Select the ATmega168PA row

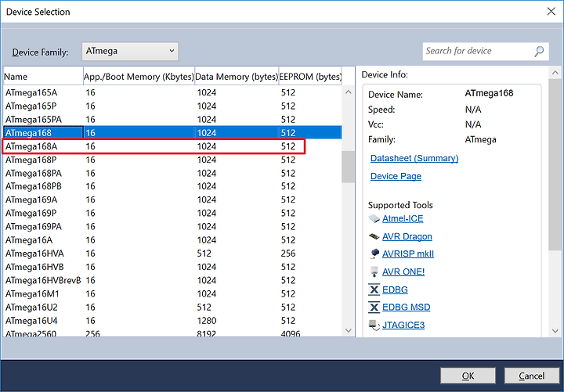[x=172, y=173]
